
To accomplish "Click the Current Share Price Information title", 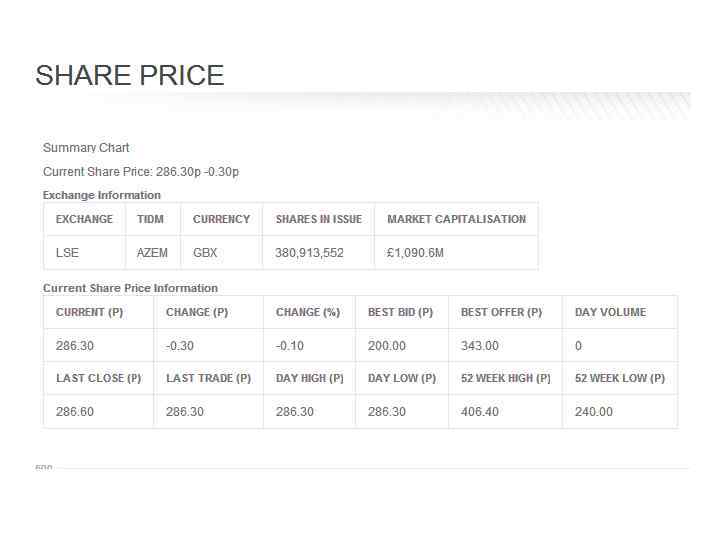I will (130, 288).
